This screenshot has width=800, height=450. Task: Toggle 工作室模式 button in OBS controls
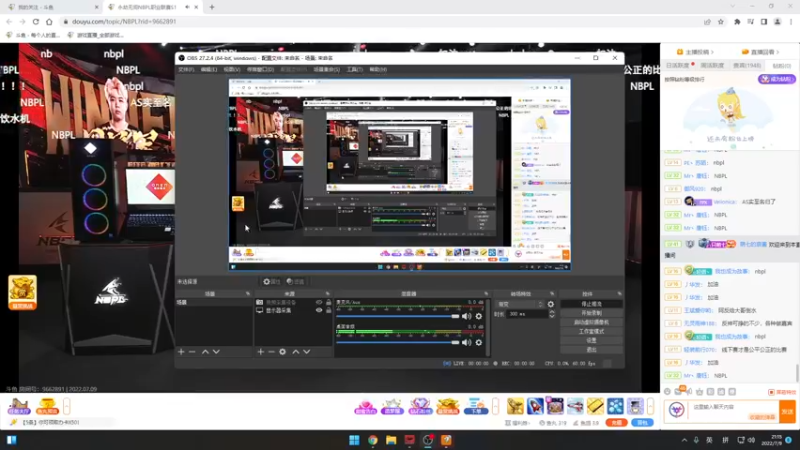591,332
